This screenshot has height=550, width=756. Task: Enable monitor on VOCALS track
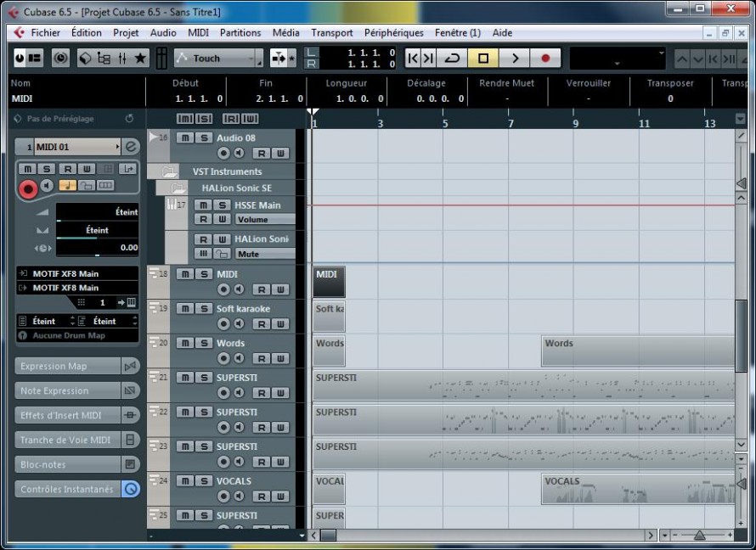(240, 496)
